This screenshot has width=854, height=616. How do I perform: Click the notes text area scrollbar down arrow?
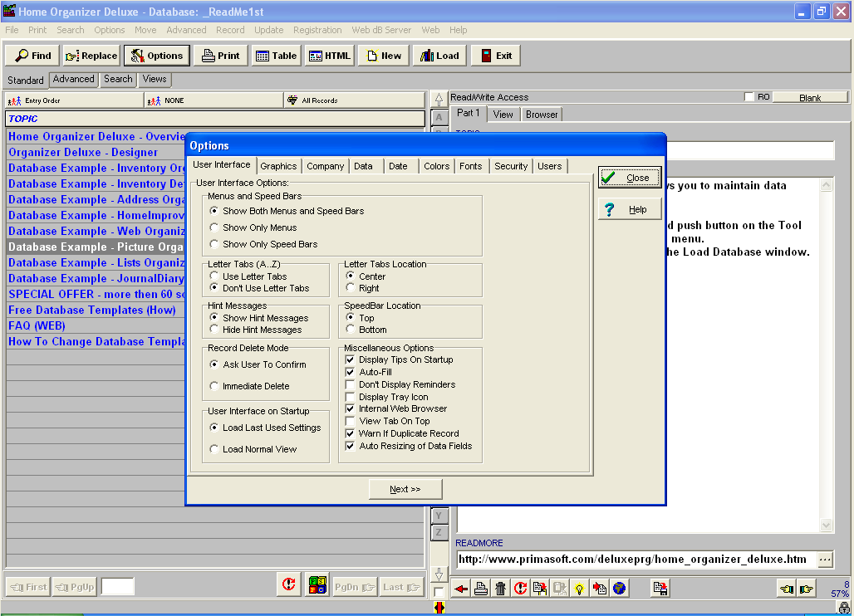coord(827,526)
